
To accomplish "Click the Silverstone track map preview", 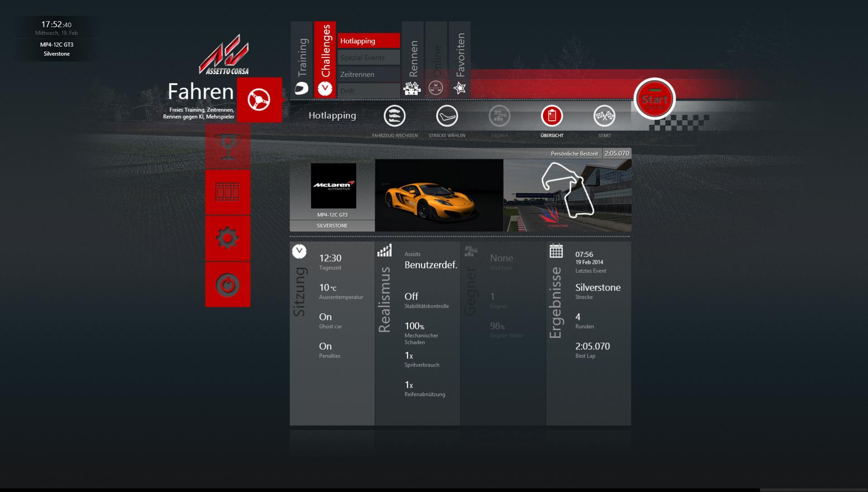I will click(568, 195).
